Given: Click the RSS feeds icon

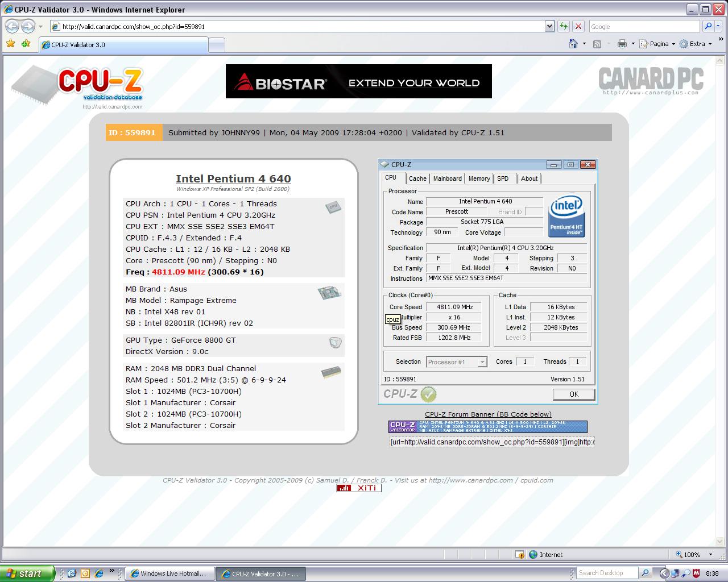Looking at the screenshot, I should 597,44.
